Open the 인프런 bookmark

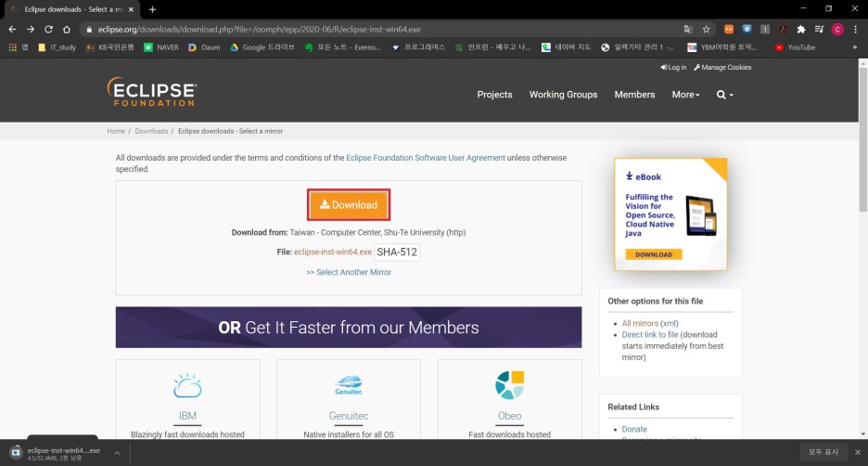pos(492,47)
